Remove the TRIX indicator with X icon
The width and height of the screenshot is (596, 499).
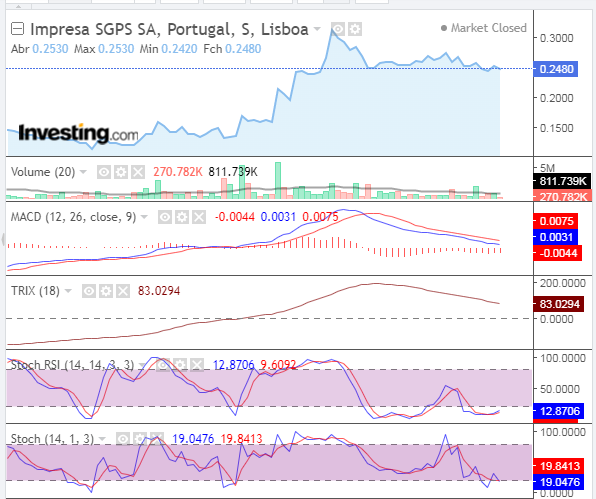123,291
